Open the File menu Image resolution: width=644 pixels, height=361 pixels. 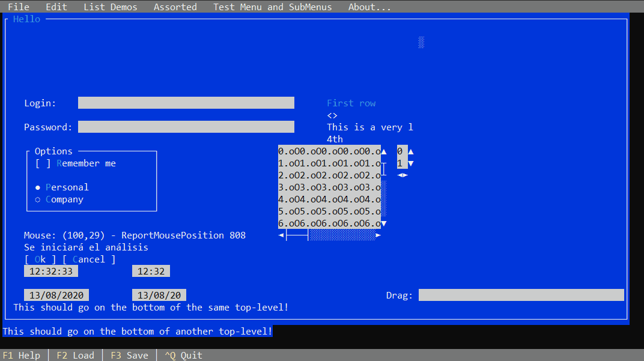19,7
